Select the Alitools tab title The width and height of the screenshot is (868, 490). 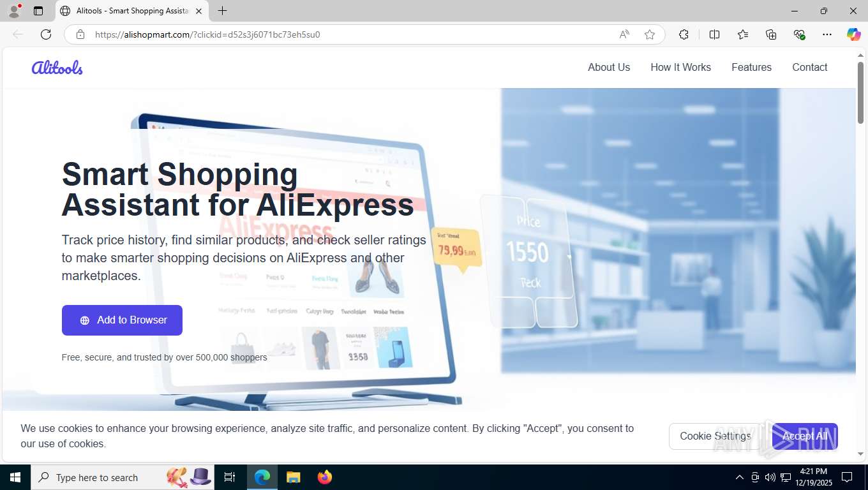pyautogui.click(x=133, y=11)
